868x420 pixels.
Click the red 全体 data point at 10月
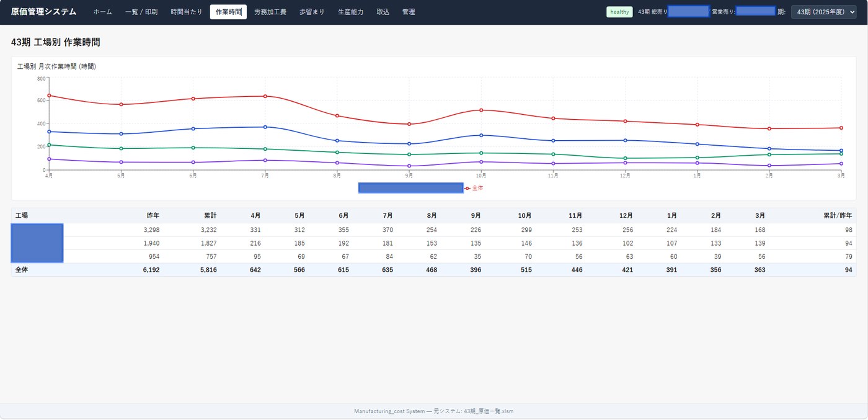point(481,110)
